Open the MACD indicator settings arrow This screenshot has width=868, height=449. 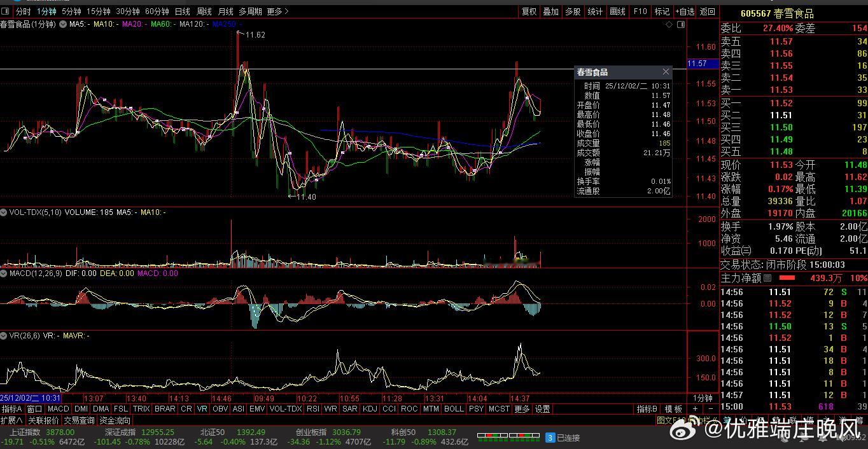pos(4,273)
